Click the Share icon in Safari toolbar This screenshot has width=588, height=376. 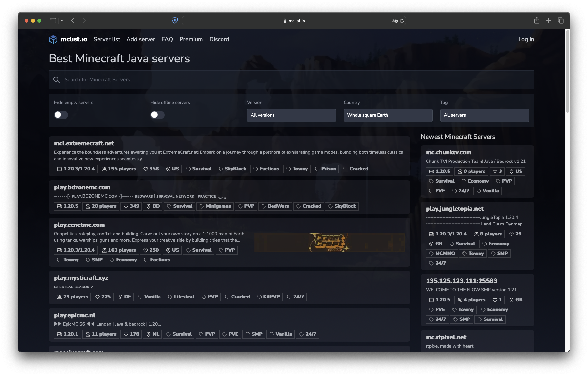tap(537, 21)
